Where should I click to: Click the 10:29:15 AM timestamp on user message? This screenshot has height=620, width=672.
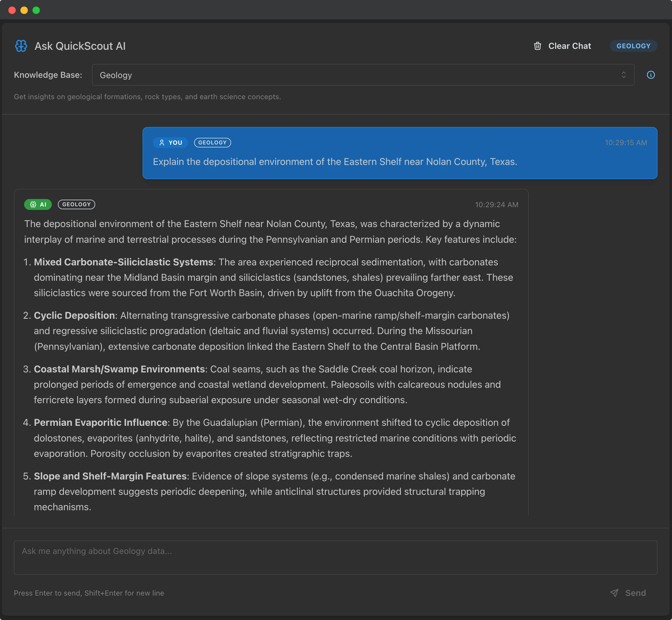coord(625,143)
